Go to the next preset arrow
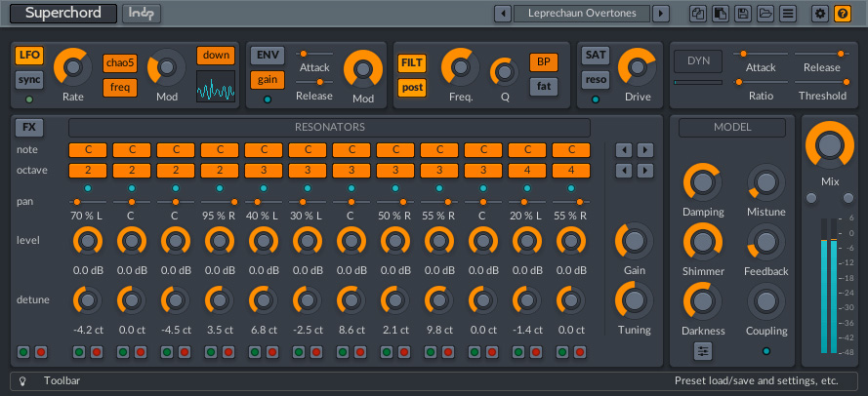Image resolution: width=868 pixels, height=396 pixels. 661,14
